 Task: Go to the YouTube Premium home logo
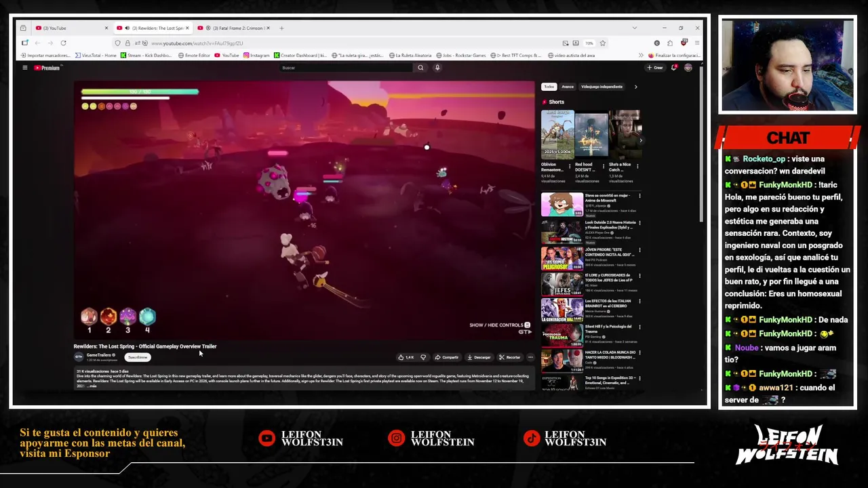tap(47, 68)
